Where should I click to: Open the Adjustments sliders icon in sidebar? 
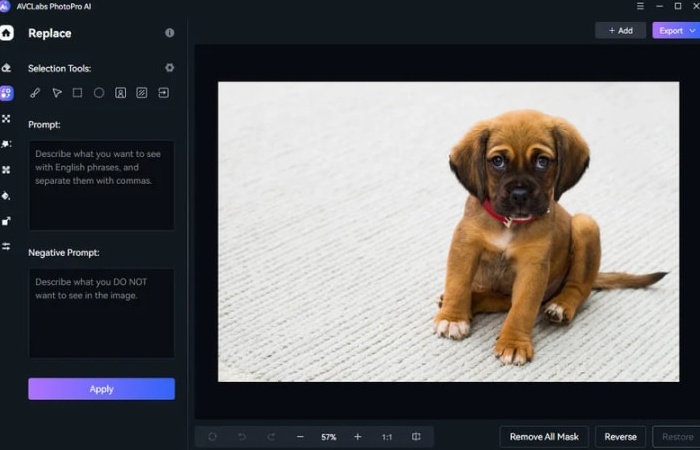7,246
